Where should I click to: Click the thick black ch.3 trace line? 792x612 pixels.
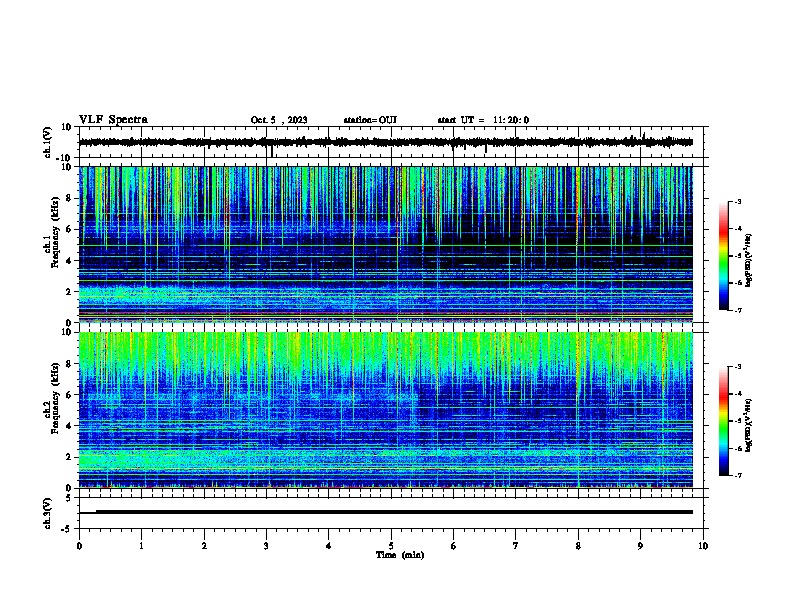(394, 512)
